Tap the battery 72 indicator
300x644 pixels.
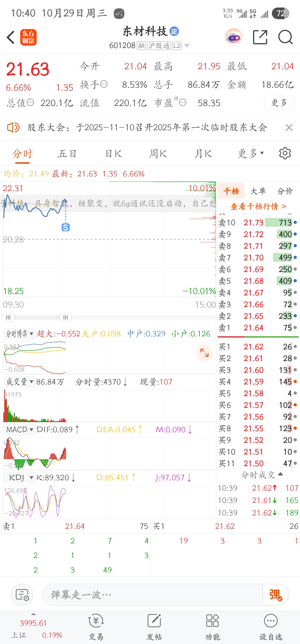pos(280,13)
